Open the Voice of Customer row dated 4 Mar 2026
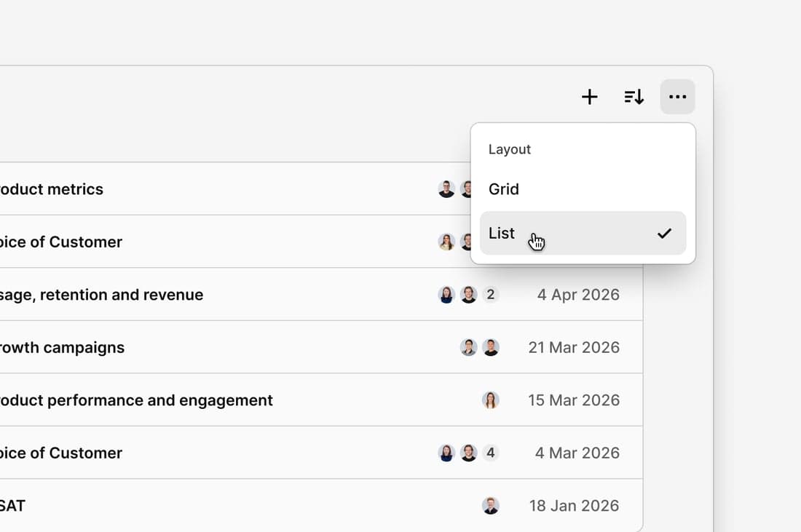801x532 pixels. [x=321, y=453]
